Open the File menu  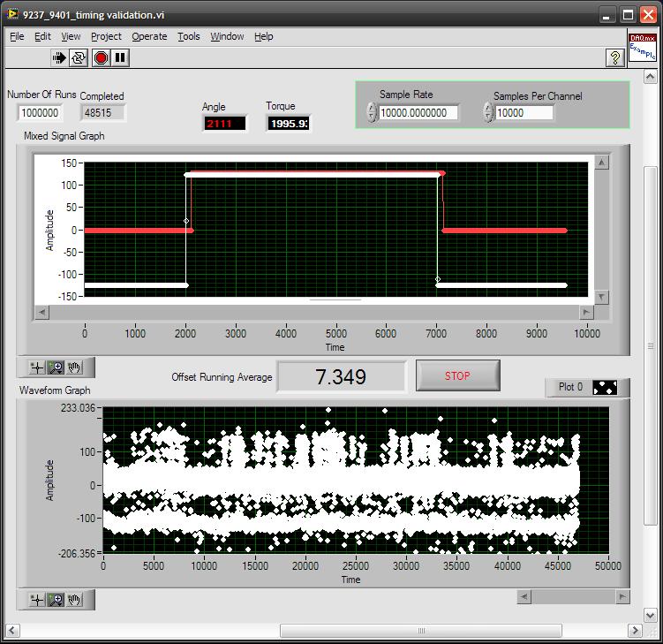[x=17, y=36]
